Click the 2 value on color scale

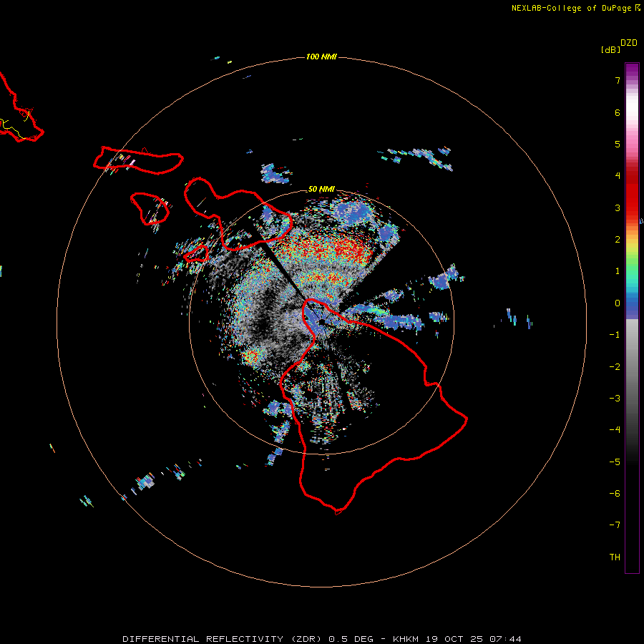[x=618, y=240]
